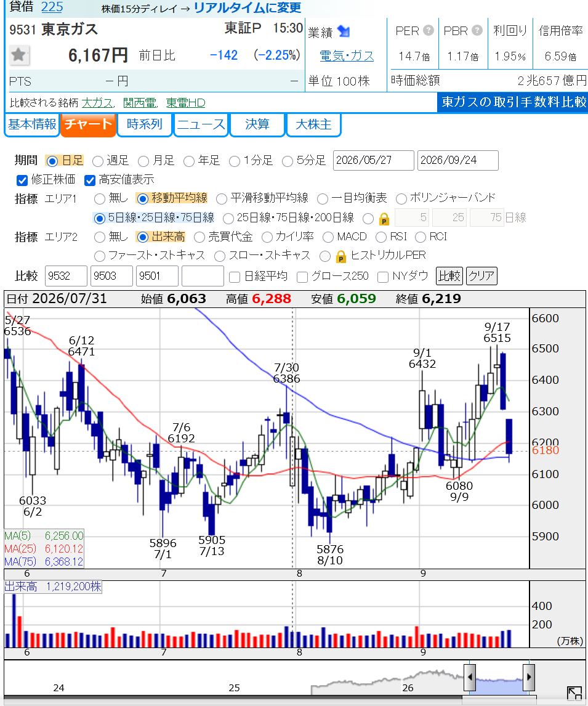Select 無し for エリア1 indicator
588x706 pixels.
click(99, 198)
